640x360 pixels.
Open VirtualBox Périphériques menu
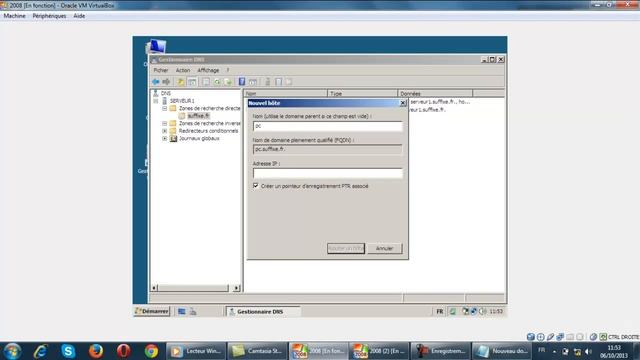click(x=49, y=16)
